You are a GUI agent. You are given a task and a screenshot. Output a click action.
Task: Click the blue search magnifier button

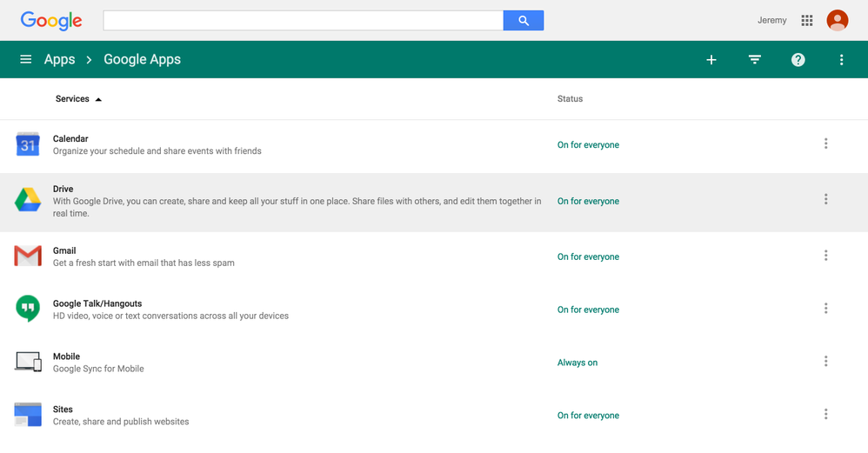(523, 21)
